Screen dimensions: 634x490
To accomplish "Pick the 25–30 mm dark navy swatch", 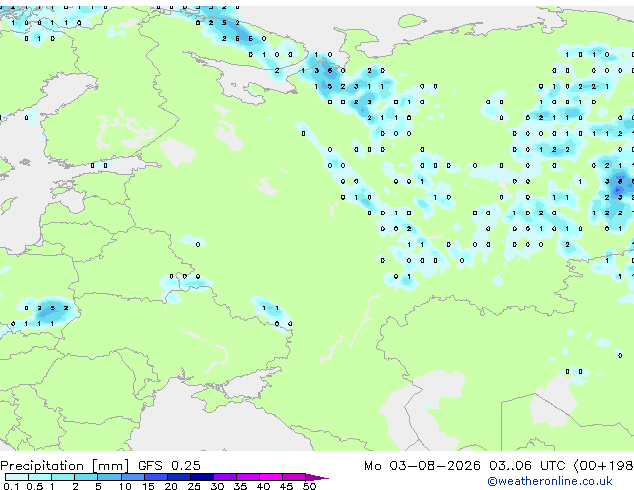I will coord(202,477).
